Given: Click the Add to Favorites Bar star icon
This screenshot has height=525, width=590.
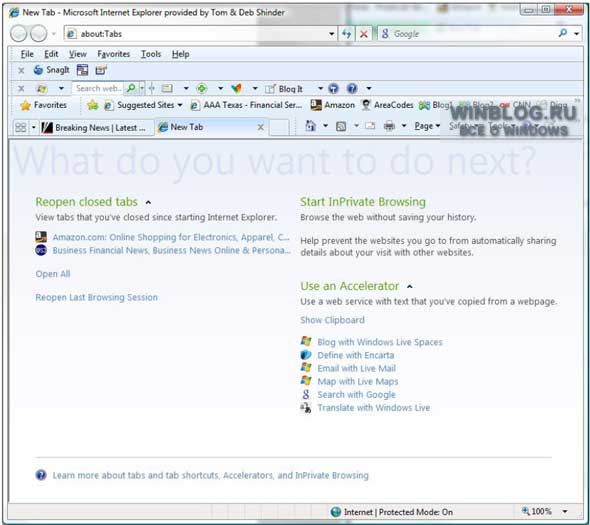Looking at the screenshot, I should [x=92, y=105].
